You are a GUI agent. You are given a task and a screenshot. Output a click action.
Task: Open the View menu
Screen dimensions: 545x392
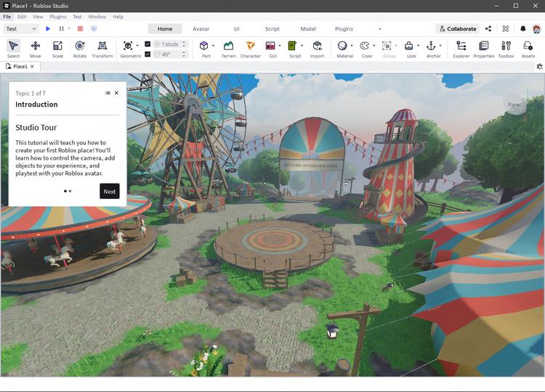(38, 17)
